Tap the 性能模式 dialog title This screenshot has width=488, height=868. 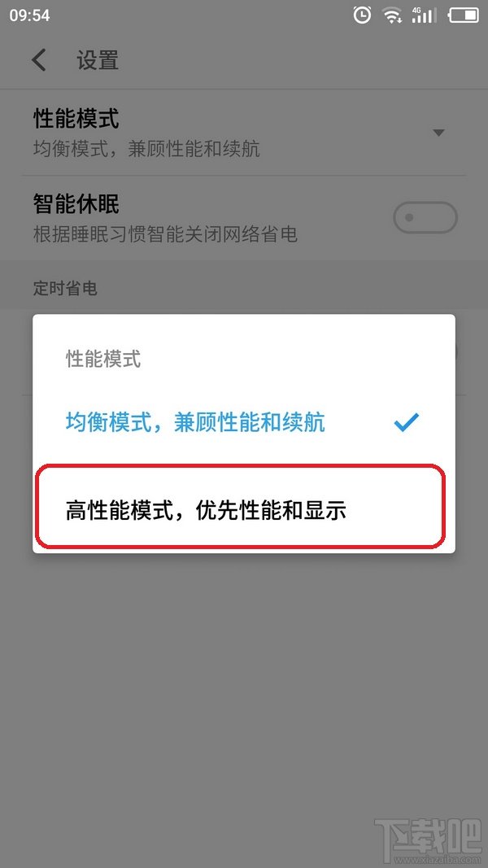pyautogui.click(x=103, y=359)
